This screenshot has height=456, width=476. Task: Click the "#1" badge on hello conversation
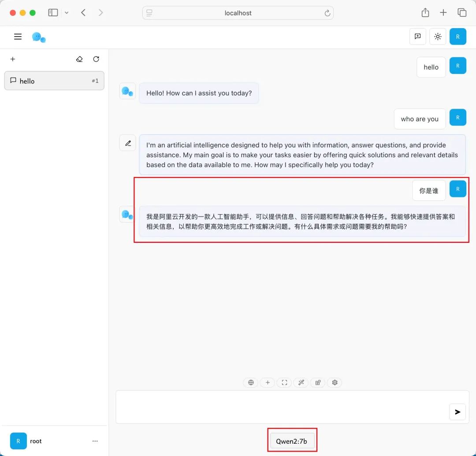pos(95,81)
